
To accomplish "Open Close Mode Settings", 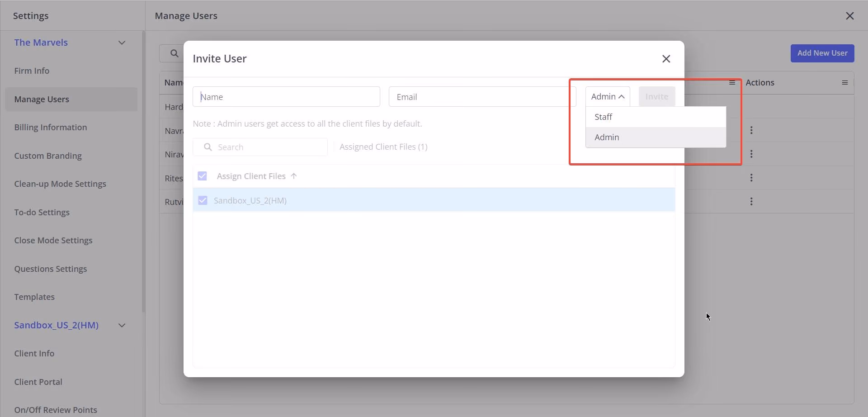I will tap(53, 240).
